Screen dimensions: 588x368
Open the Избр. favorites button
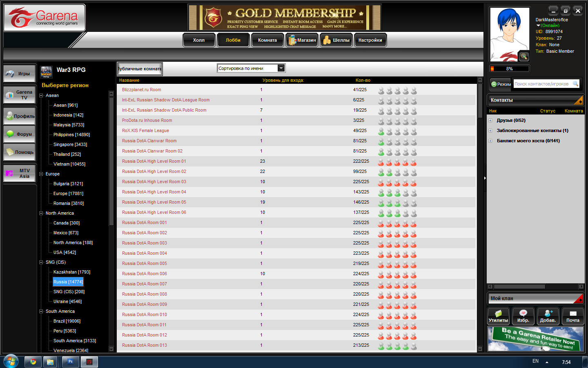(523, 316)
